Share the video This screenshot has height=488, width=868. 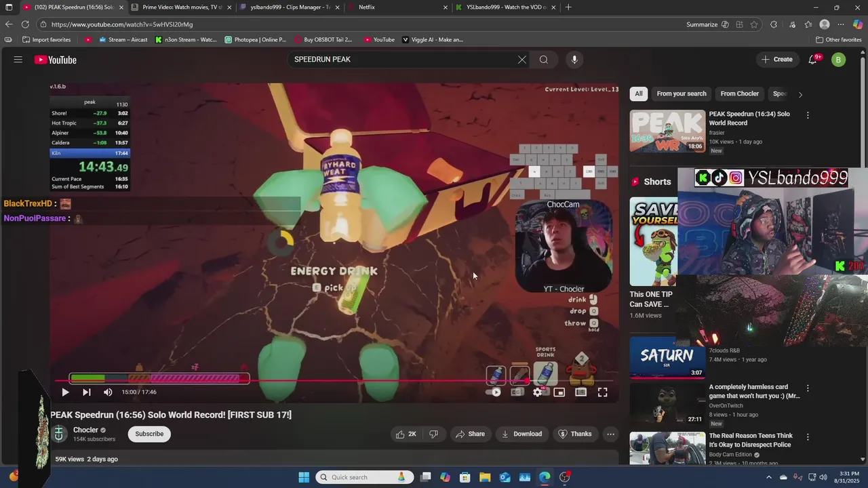point(470,434)
